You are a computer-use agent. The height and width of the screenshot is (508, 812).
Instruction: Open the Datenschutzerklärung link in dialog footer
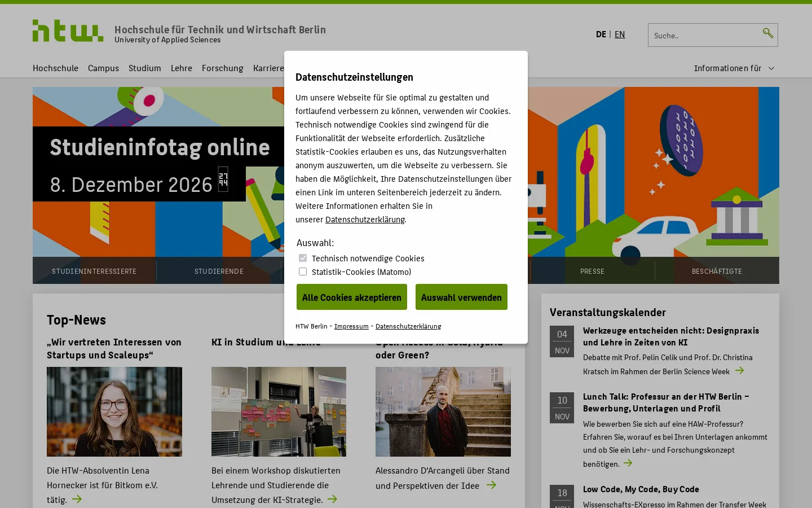tap(408, 326)
